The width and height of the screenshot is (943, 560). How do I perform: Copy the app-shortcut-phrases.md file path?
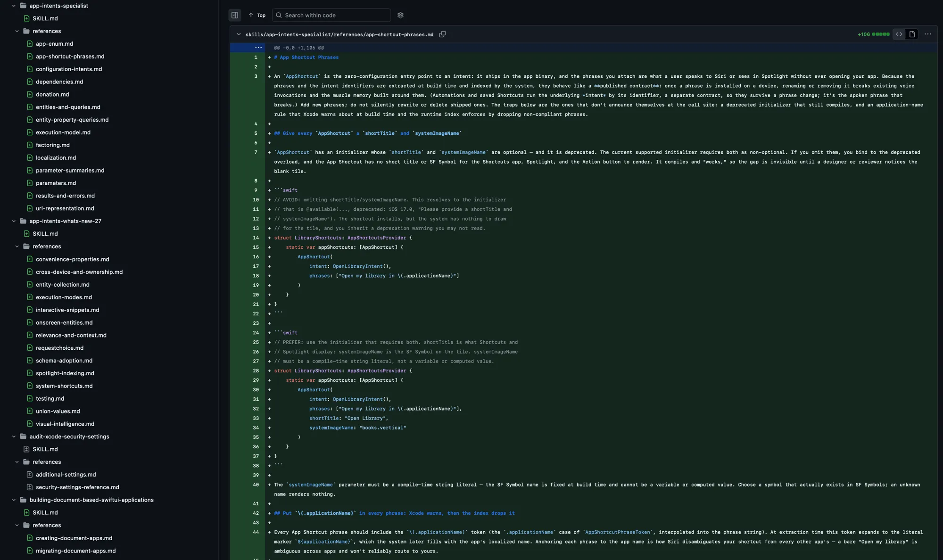pyautogui.click(x=442, y=34)
